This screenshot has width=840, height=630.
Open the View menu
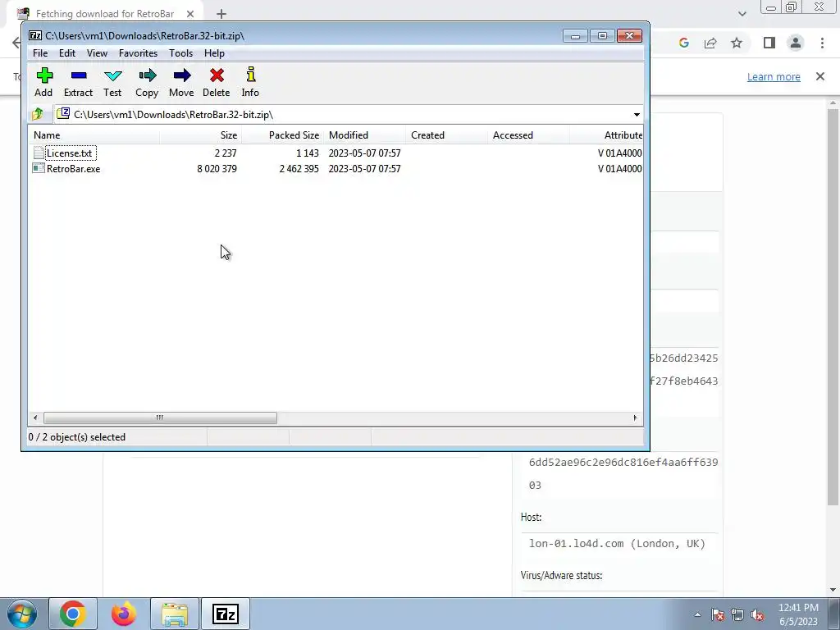97,53
